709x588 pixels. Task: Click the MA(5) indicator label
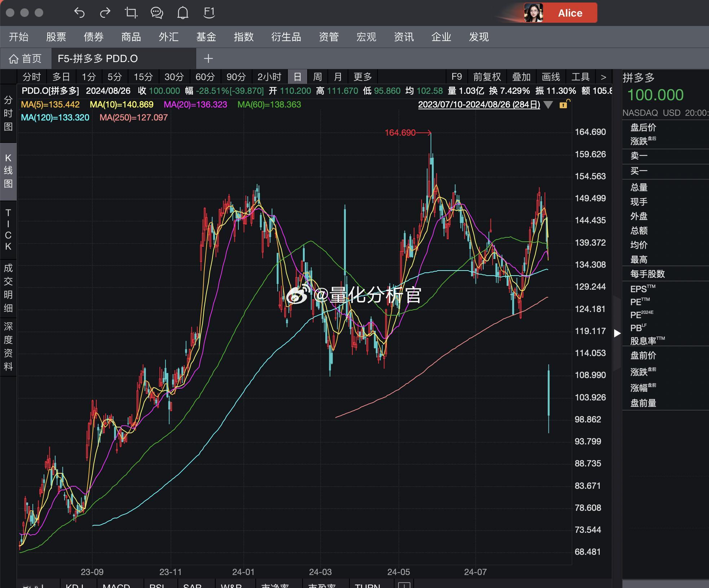(x=50, y=105)
